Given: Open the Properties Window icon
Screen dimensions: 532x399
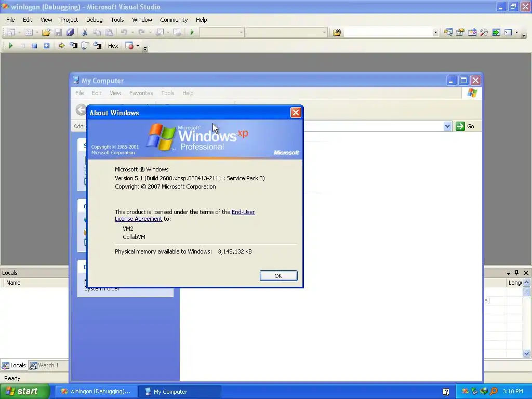Looking at the screenshot, I should [460, 32].
